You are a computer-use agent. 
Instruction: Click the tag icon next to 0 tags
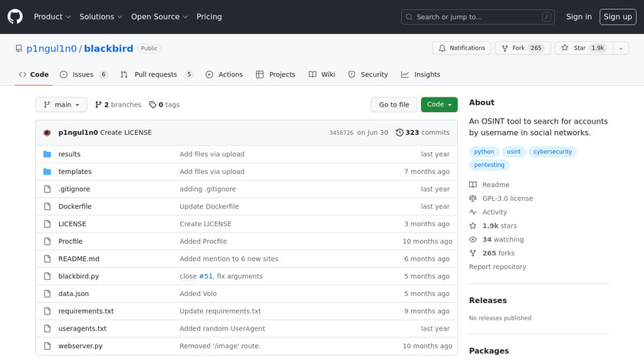[x=153, y=105]
